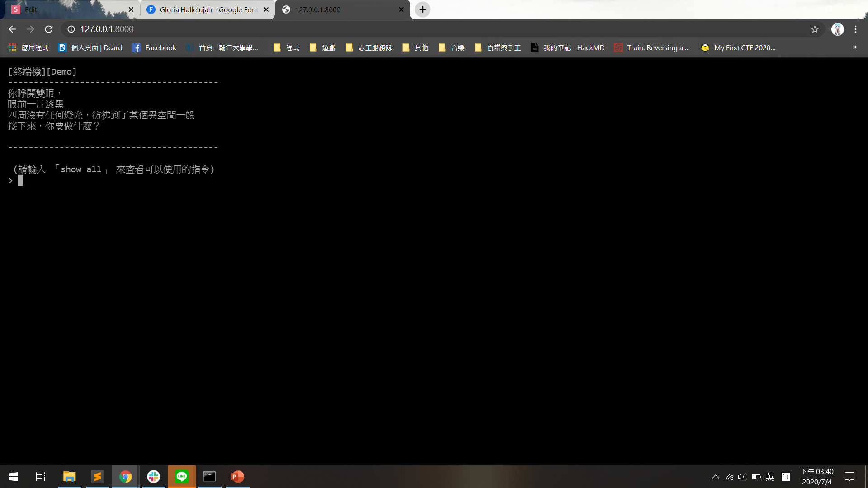Open 我的筆記 - HackMD bookmark
The height and width of the screenshot is (488, 868).
567,47
